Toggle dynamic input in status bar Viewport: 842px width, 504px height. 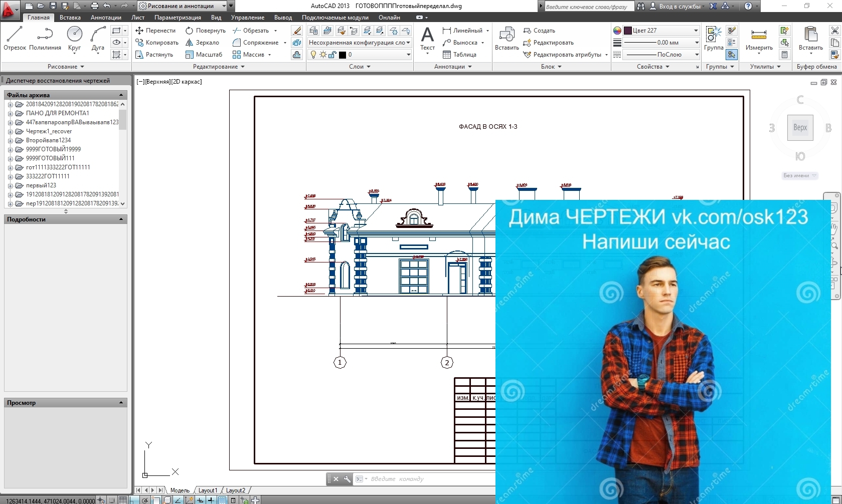[x=200, y=500]
